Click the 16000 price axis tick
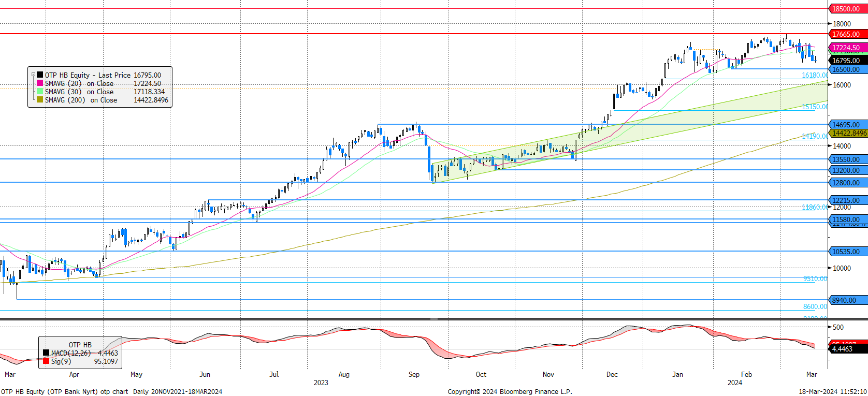The width and height of the screenshot is (868, 396). point(842,85)
